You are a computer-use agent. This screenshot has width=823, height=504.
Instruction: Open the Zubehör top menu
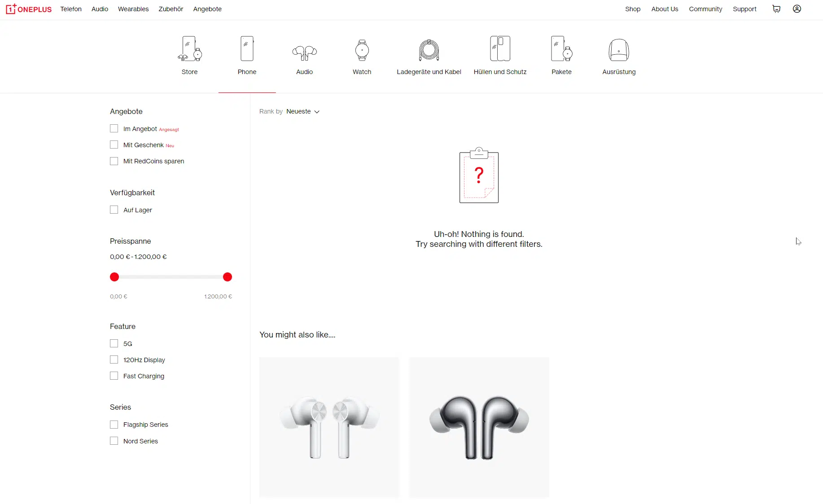pos(171,9)
